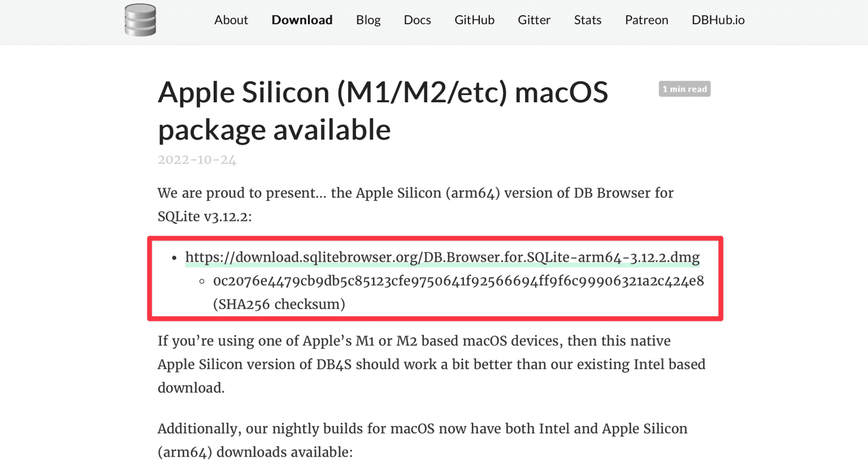Open the Patreon support page

coord(646,20)
